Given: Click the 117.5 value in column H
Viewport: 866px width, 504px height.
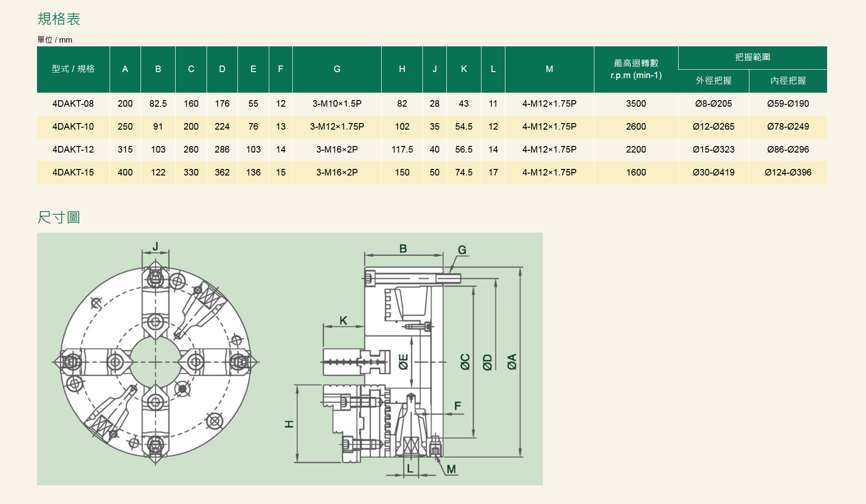Looking at the screenshot, I should click(402, 150).
